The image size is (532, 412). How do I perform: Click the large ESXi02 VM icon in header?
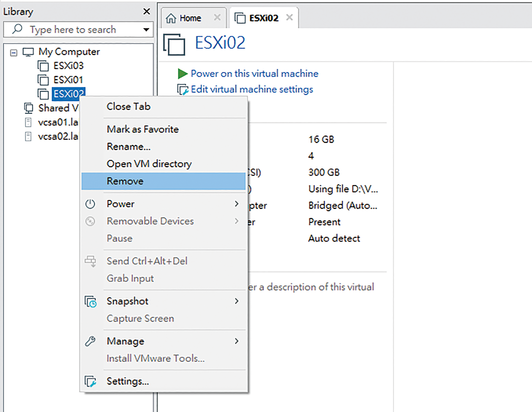[174, 44]
